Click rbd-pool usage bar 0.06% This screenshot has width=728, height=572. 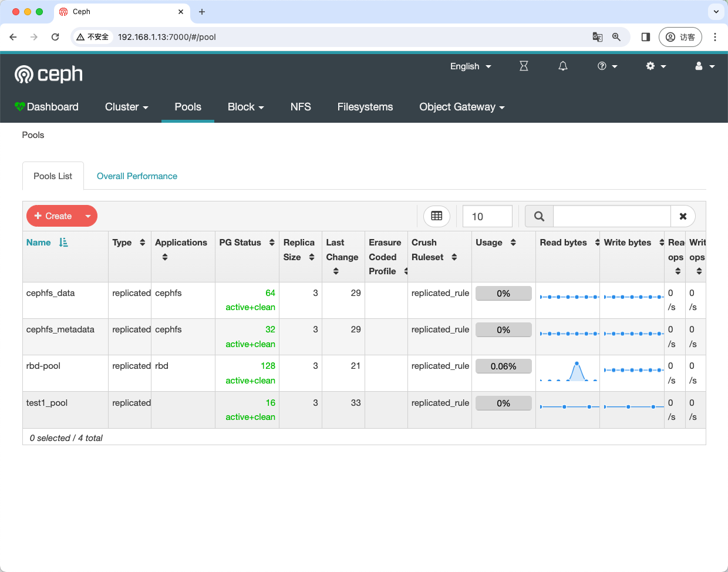click(x=504, y=366)
